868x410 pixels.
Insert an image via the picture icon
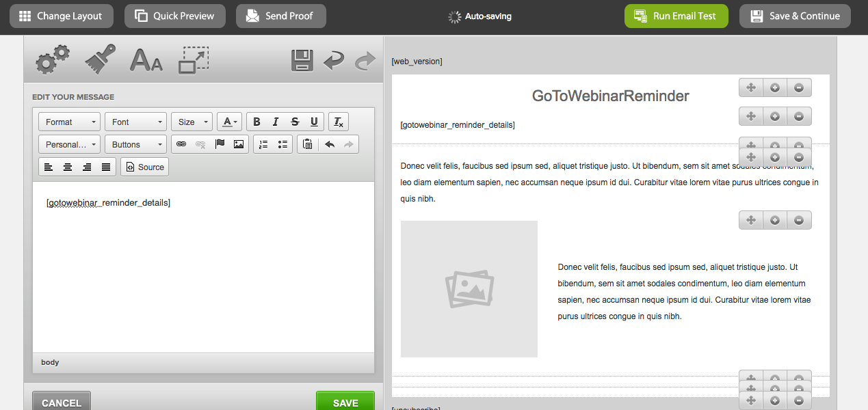click(239, 144)
